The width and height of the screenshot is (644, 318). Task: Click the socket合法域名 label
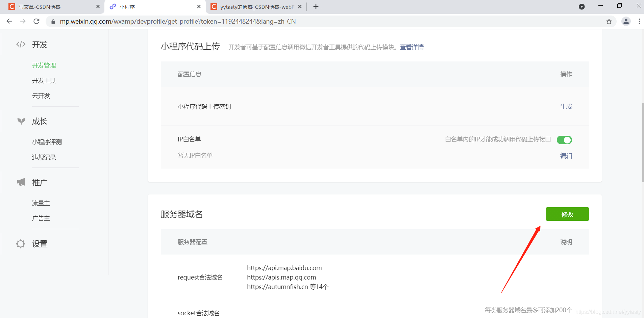pyautogui.click(x=198, y=313)
